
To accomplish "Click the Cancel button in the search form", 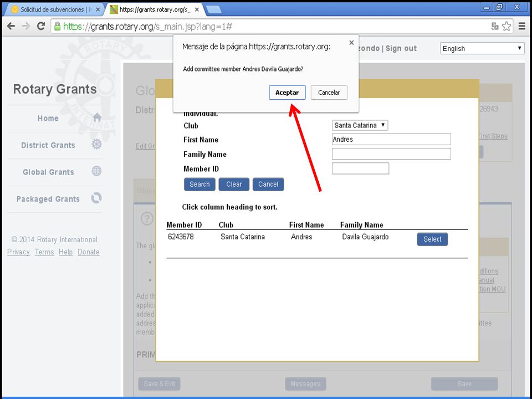I will tap(268, 184).
